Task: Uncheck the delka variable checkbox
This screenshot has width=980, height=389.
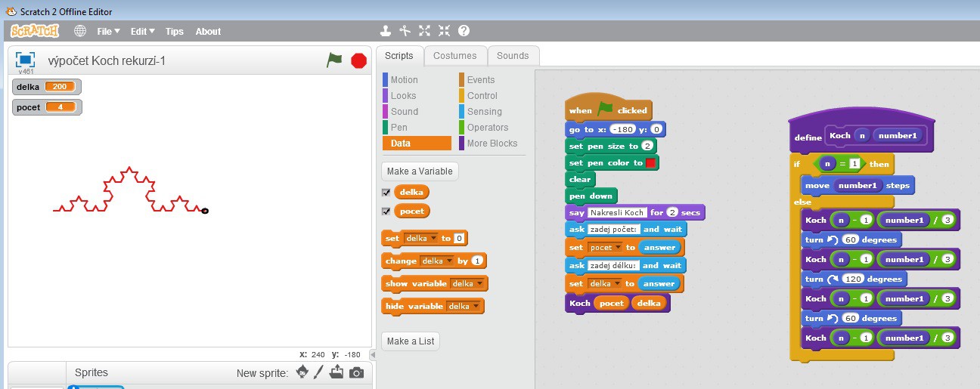Action: [x=386, y=192]
